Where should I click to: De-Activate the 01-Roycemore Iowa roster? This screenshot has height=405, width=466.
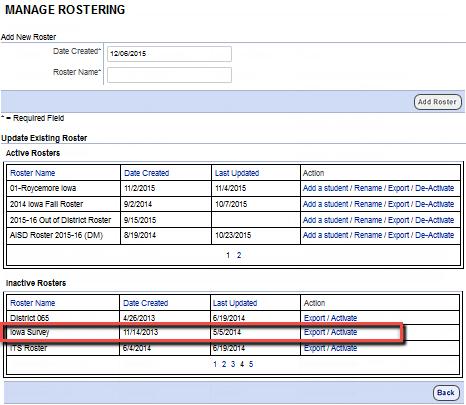click(435, 188)
